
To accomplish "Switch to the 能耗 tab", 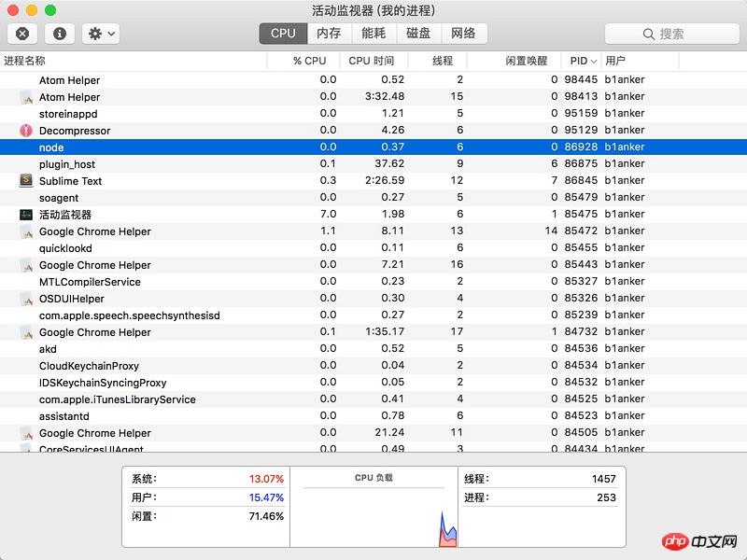I will click(373, 34).
